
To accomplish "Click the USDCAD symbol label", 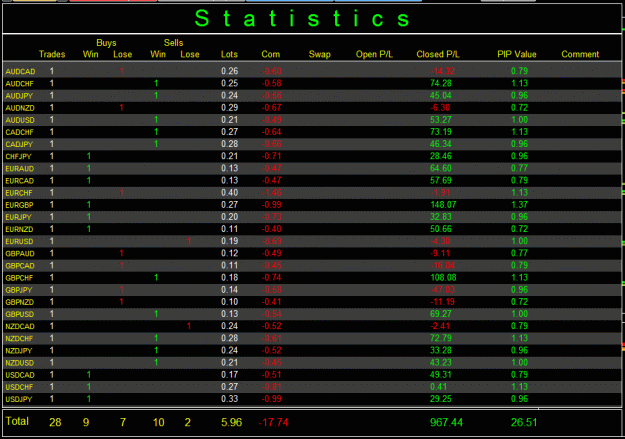I will click(20, 376).
